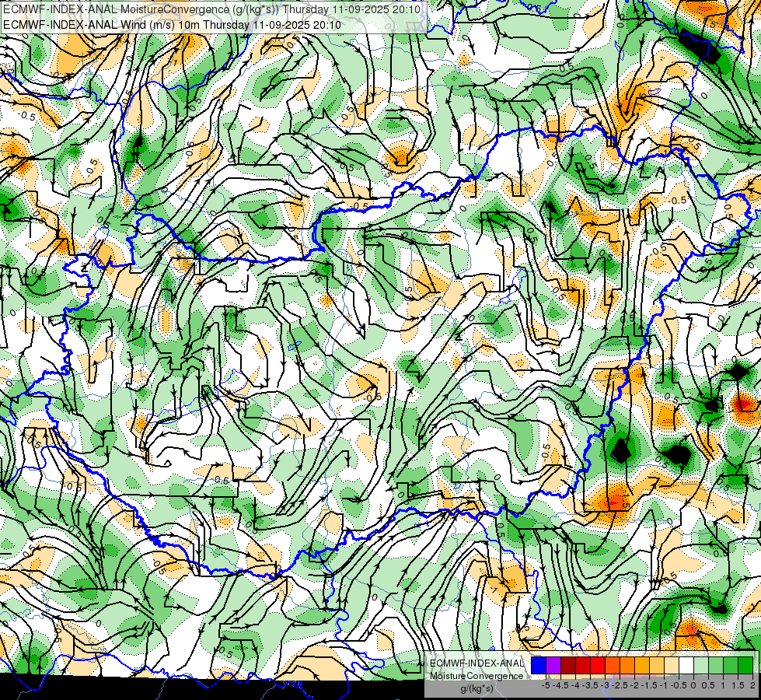This screenshot has height=700, width=761.
Task: Click the legend tick label '-2.5'
Action: point(620,685)
